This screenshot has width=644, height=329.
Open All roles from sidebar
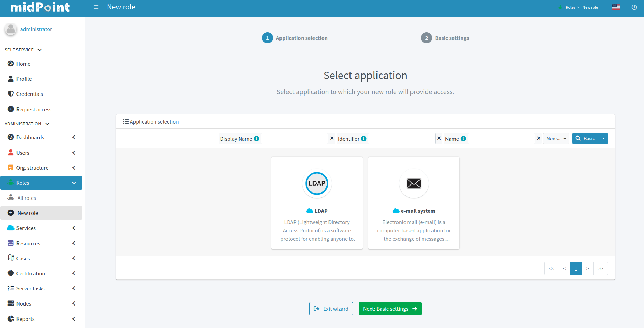click(26, 198)
